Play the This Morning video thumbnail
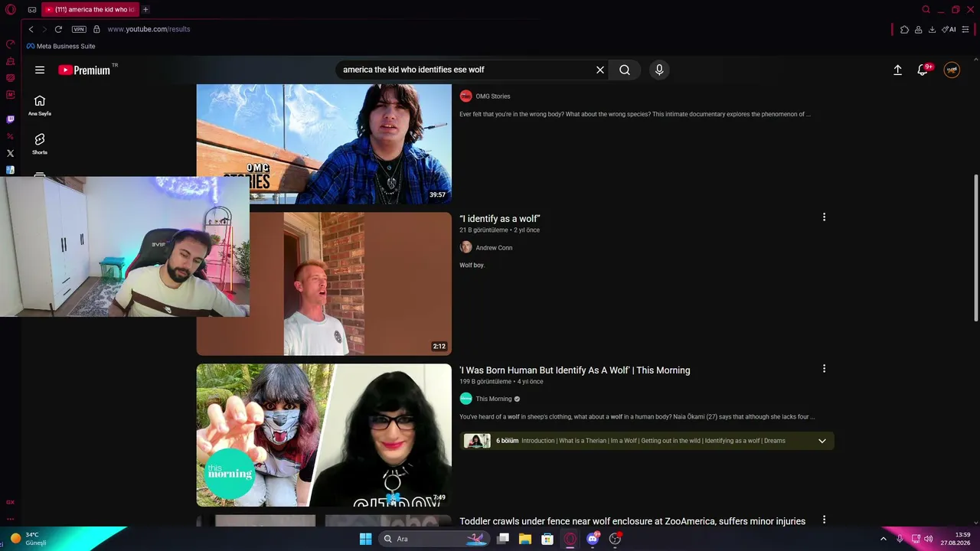 (324, 435)
